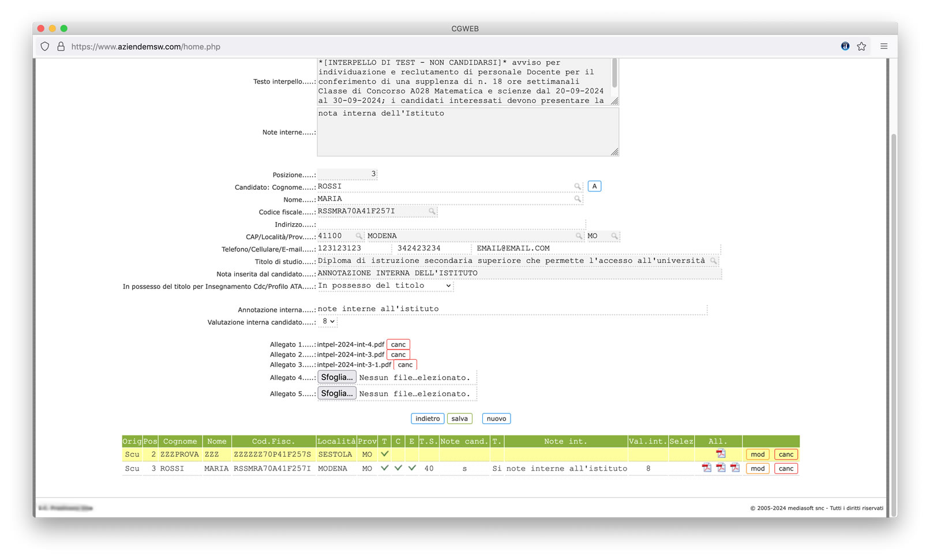Click mod button in ROSSI row
Viewport: 930px width, 560px height.
tap(757, 468)
